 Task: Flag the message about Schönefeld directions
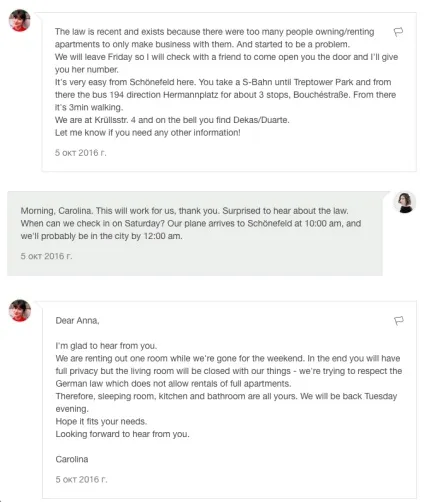coord(398,32)
